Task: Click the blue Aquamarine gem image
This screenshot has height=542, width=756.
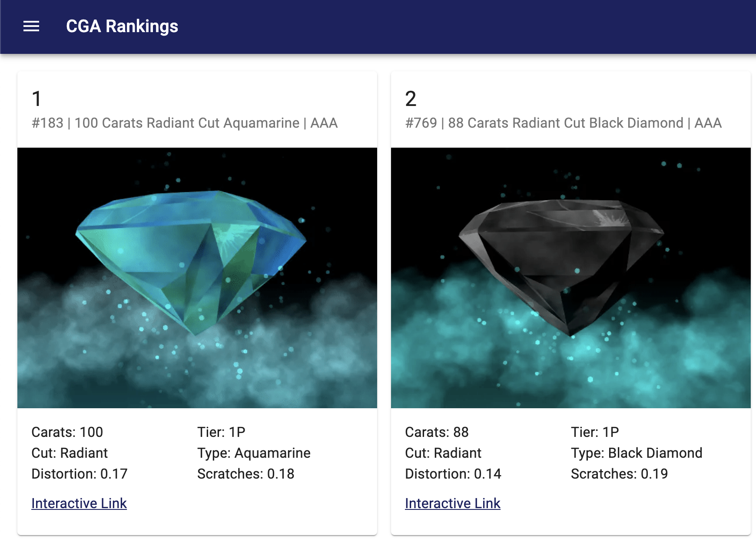Action: 197,278
